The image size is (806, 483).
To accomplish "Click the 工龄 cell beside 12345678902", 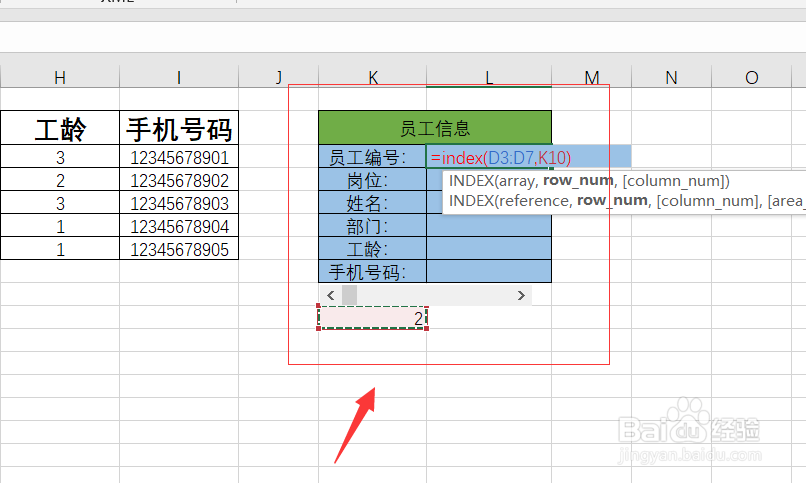I will tap(60, 179).
